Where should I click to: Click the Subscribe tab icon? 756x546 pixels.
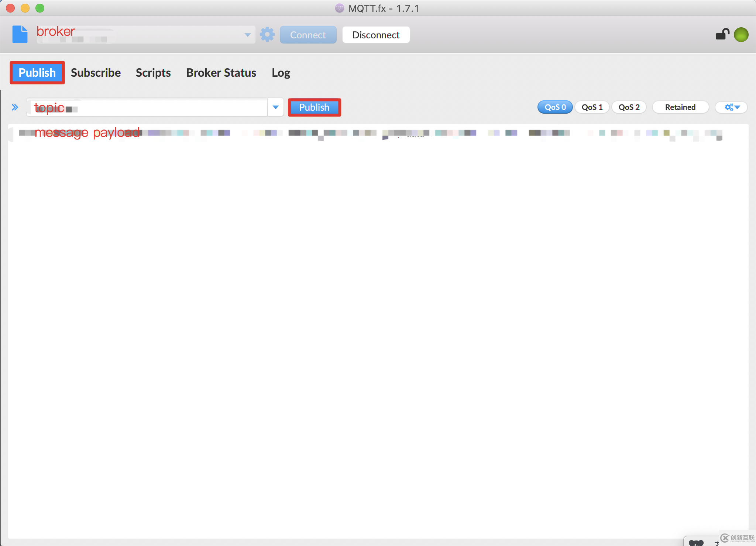(x=96, y=73)
